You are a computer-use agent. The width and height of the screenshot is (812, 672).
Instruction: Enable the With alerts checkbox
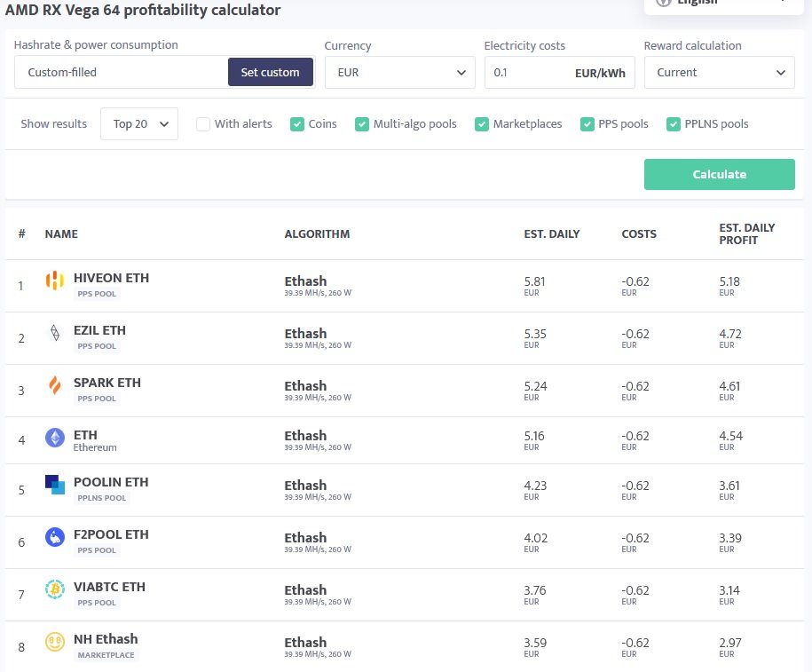pyautogui.click(x=203, y=124)
